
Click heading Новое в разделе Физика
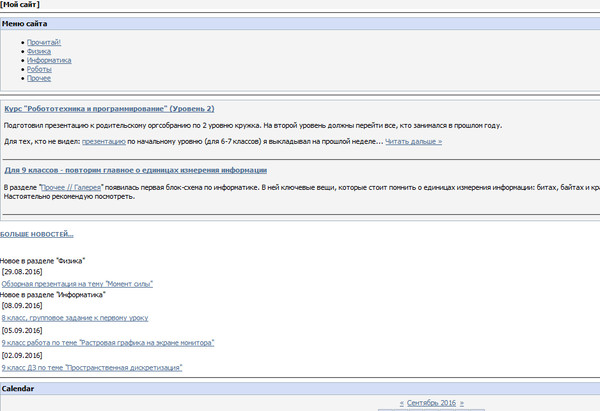click(42, 261)
